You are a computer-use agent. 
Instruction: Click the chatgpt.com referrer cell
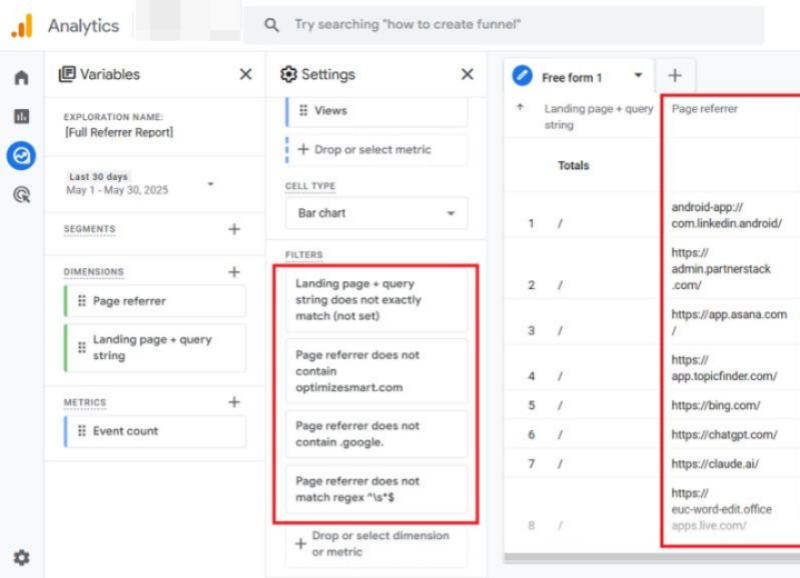click(724, 435)
